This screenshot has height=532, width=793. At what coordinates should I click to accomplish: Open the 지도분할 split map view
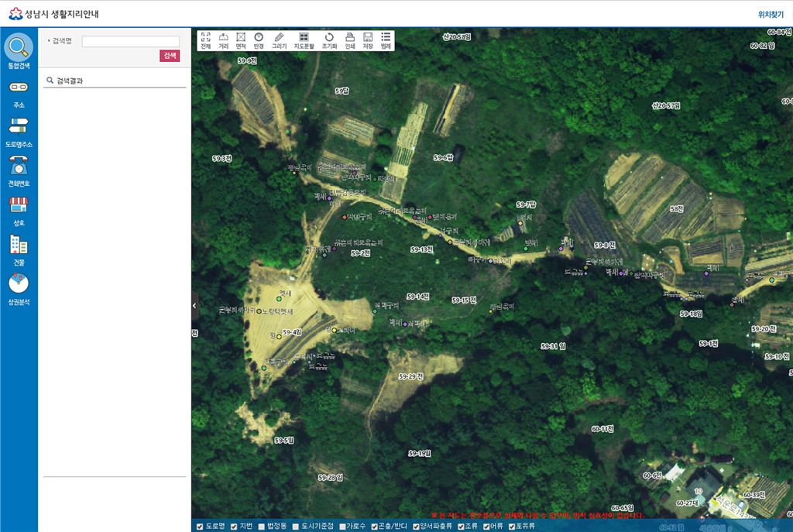pos(304,40)
